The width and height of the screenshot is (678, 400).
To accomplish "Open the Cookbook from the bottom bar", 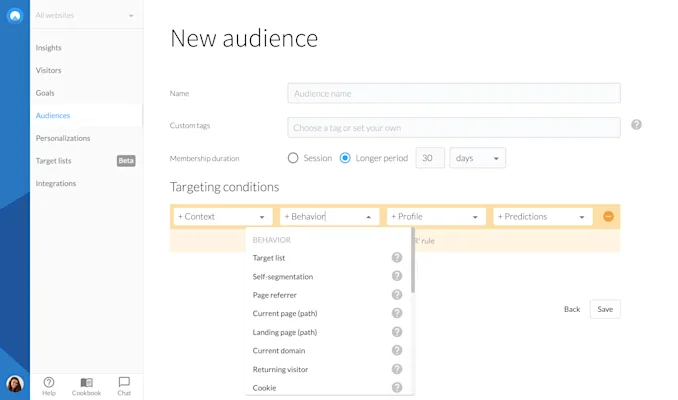I will tap(86, 386).
